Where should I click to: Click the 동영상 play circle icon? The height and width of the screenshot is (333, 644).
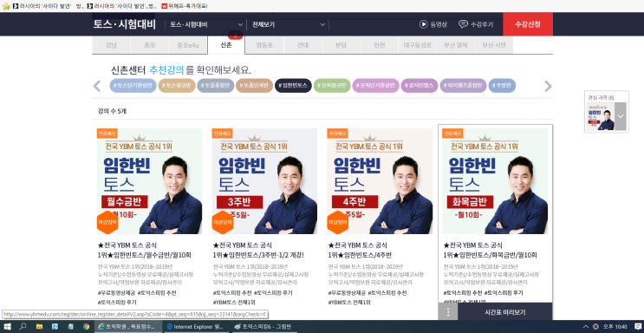coord(424,24)
